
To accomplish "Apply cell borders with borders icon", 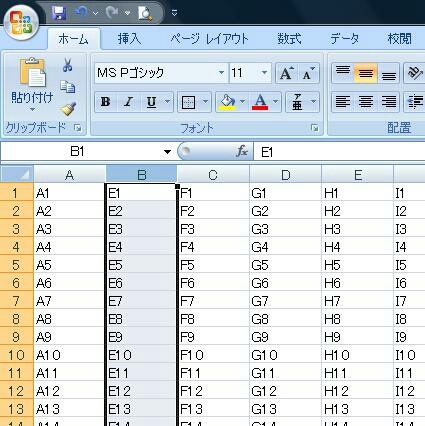I will point(188,102).
